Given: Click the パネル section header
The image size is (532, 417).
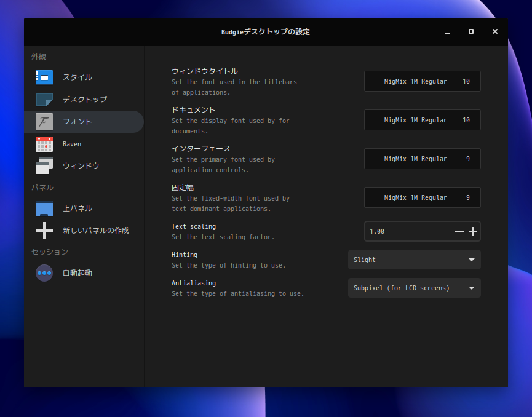Looking at the screenshot, I should pos(42,188).
